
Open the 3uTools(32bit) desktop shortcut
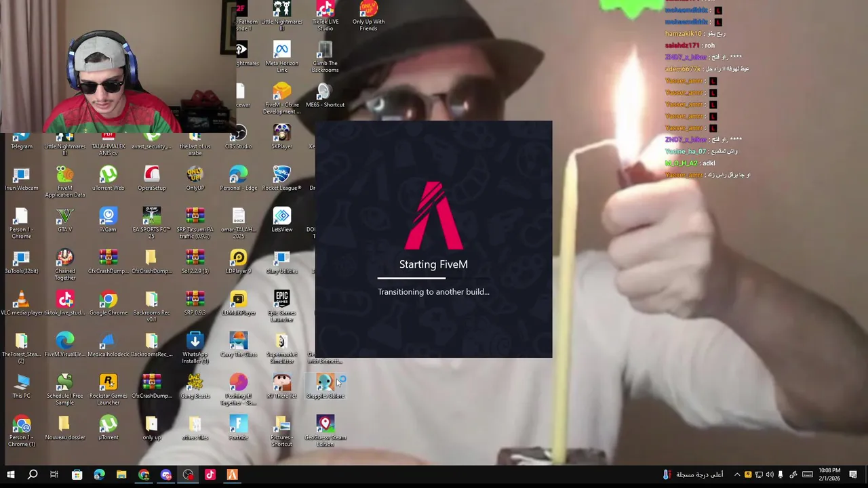22,262
